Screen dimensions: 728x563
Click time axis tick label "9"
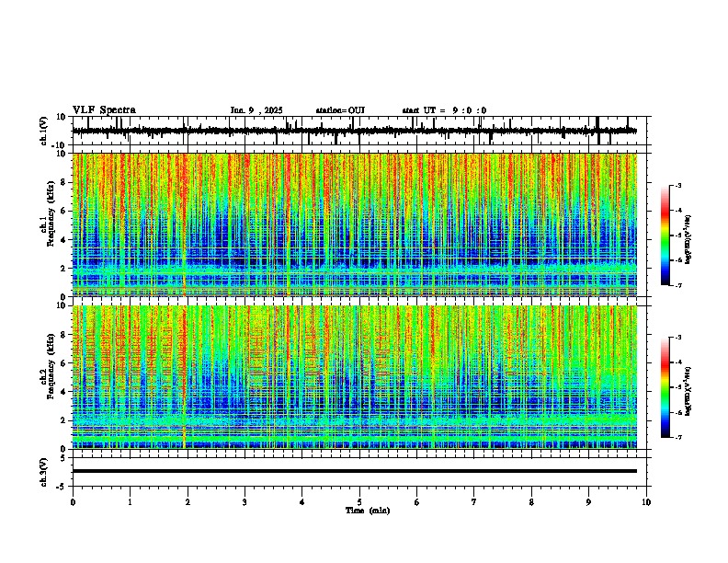pyautogui.click(x=588, y=502)
